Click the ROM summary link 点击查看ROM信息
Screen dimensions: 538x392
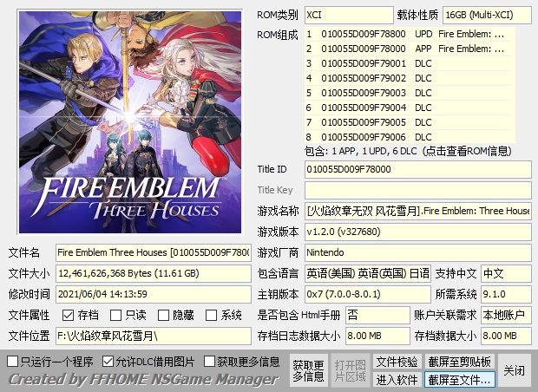pos(467,151)
